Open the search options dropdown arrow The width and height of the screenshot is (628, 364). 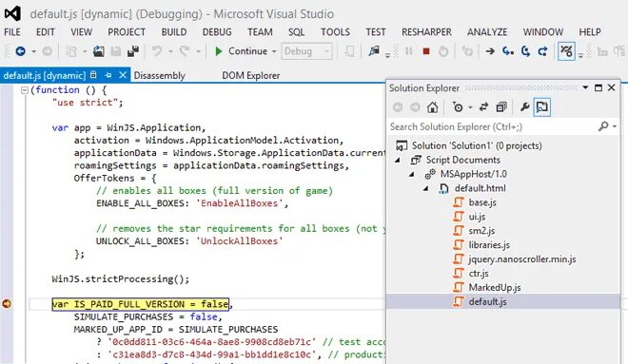[615, 126]
